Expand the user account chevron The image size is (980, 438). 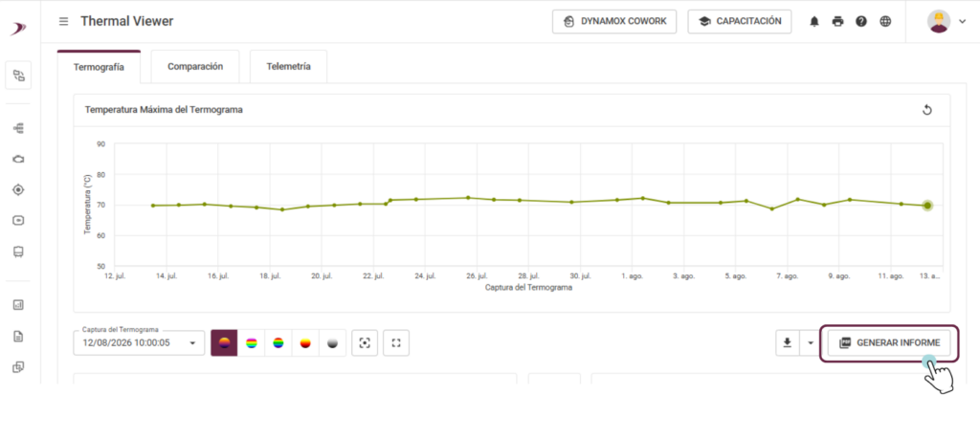pyautogui.click(x=962, y=21)
